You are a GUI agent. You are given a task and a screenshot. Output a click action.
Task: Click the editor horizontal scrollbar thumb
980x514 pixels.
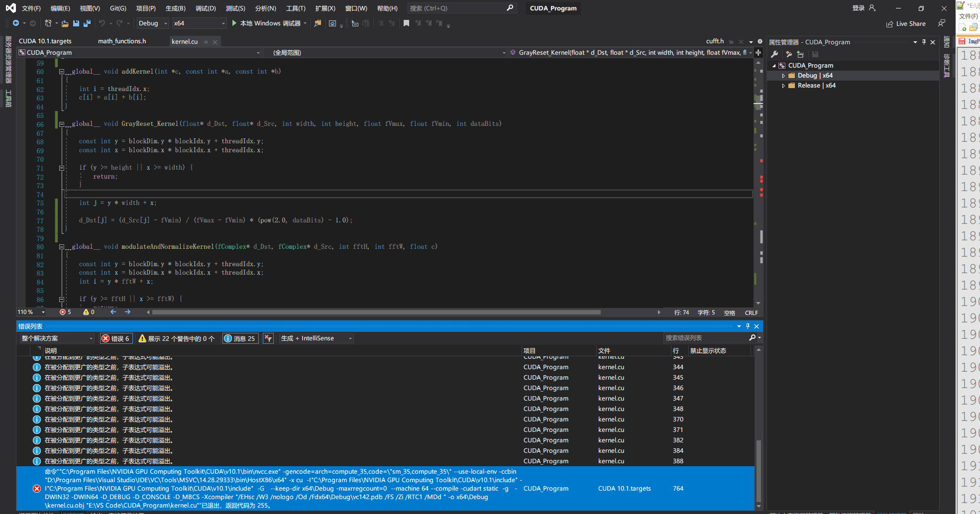376,312
